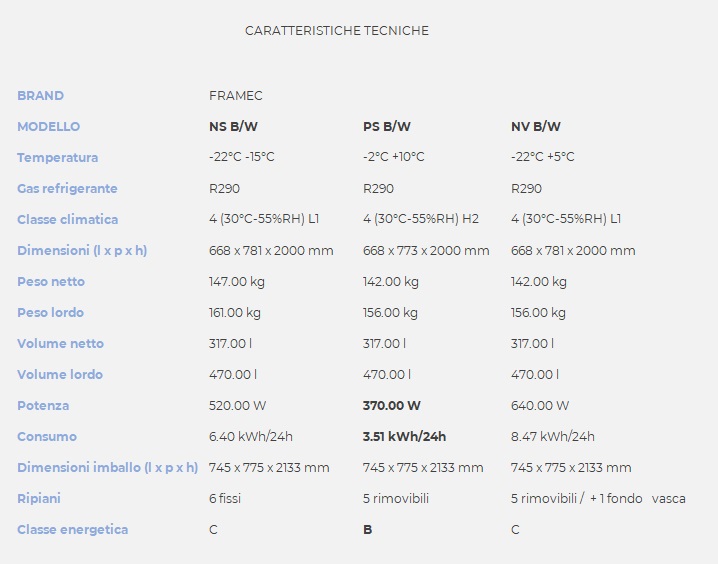Select the bold 370.00 W power value

point(392,406)
